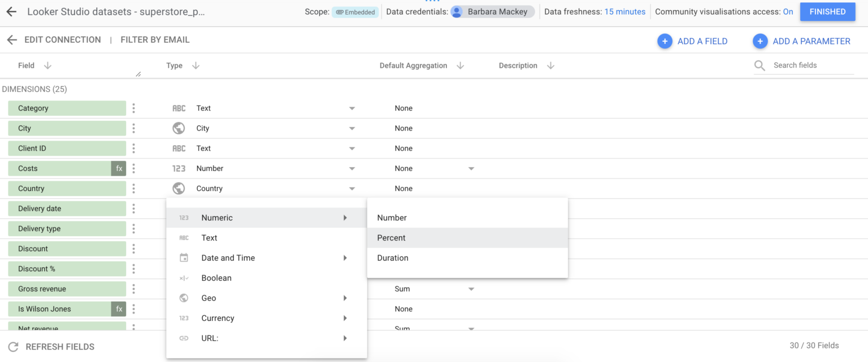
Task: Open the Category field options menu
Action: coord(133,108)
